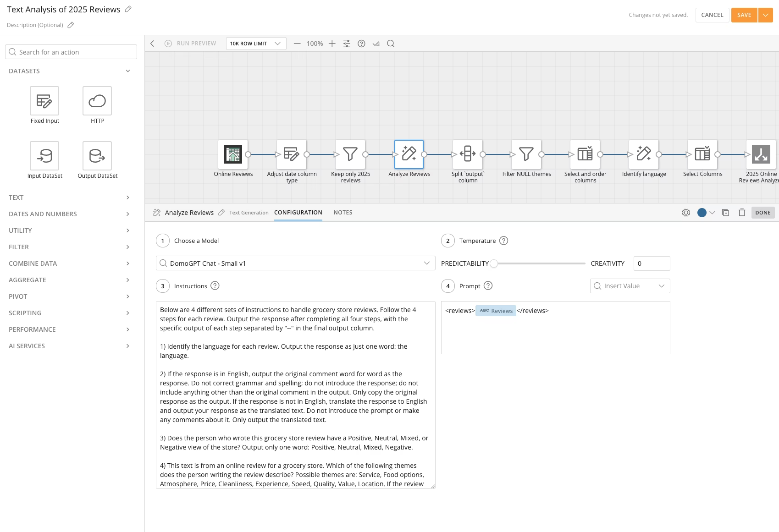Expand the AI SERVICES section

128,346
